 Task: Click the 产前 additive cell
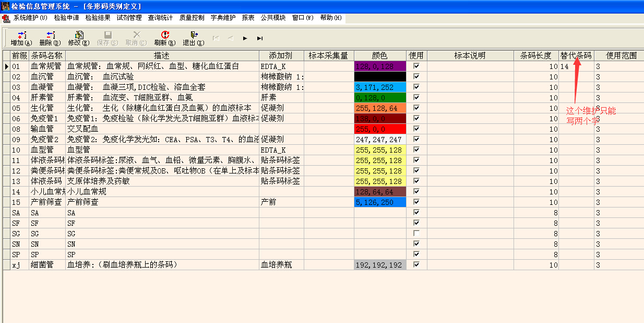coord(282,202)
